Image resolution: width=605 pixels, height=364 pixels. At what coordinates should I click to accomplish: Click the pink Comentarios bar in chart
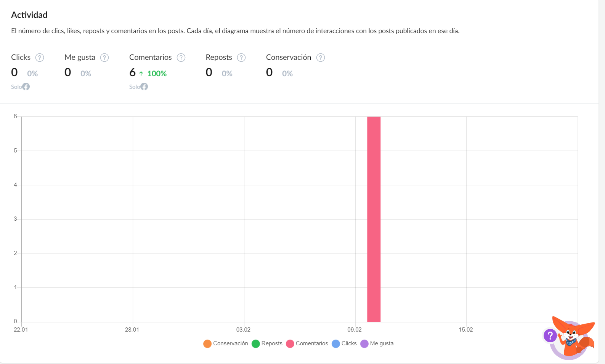(x=374, y=219)
